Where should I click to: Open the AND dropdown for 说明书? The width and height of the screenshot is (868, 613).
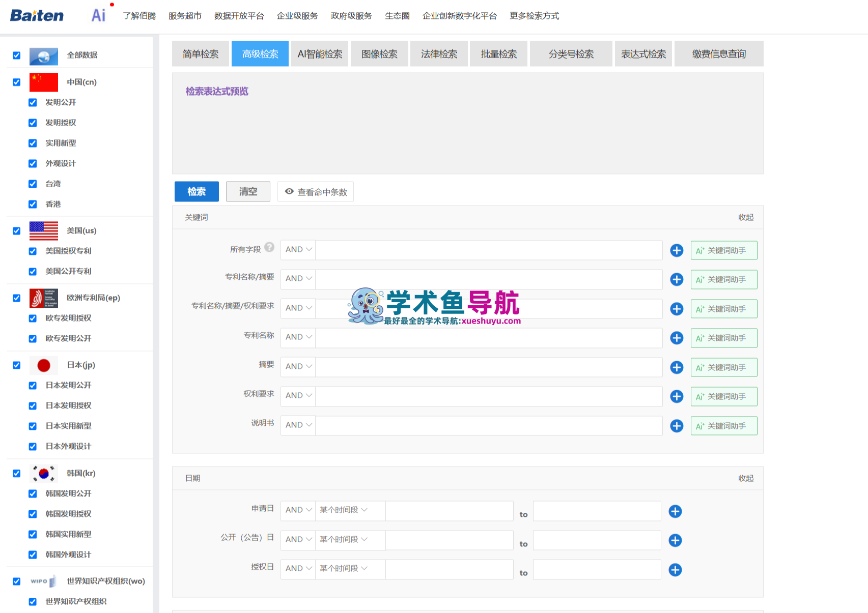click(x=298, y=425)
